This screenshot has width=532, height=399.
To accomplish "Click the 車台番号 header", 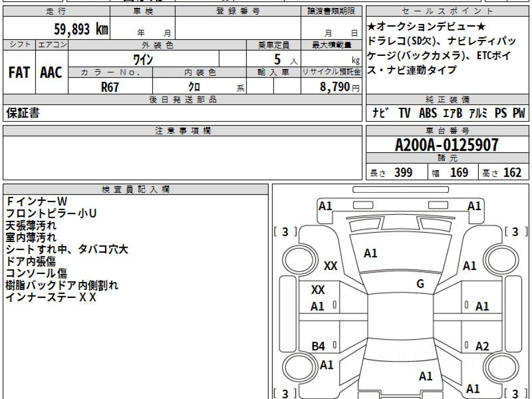I will click(447, 131).
